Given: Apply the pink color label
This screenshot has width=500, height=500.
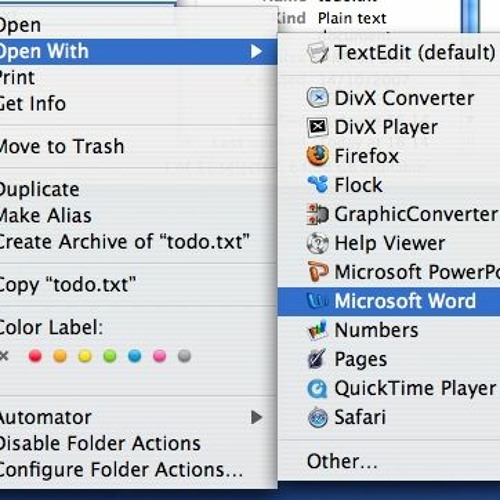Looking at the screenshot, I should 159,356.
